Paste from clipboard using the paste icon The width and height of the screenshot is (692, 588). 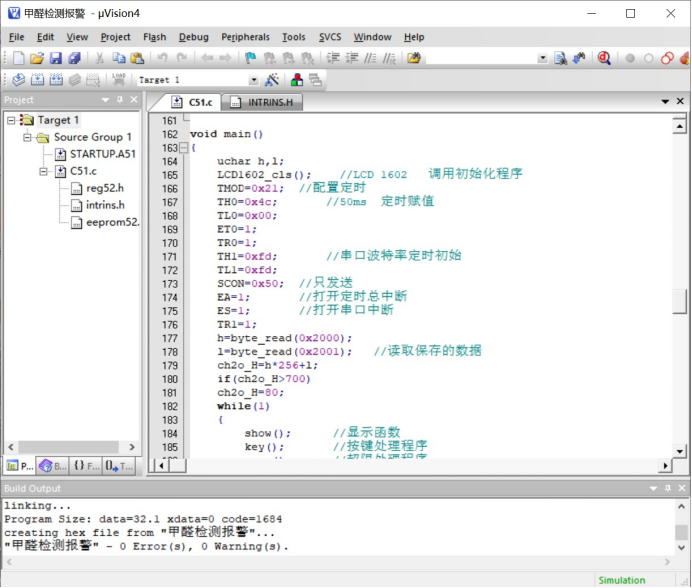click(x=137, y=58)
